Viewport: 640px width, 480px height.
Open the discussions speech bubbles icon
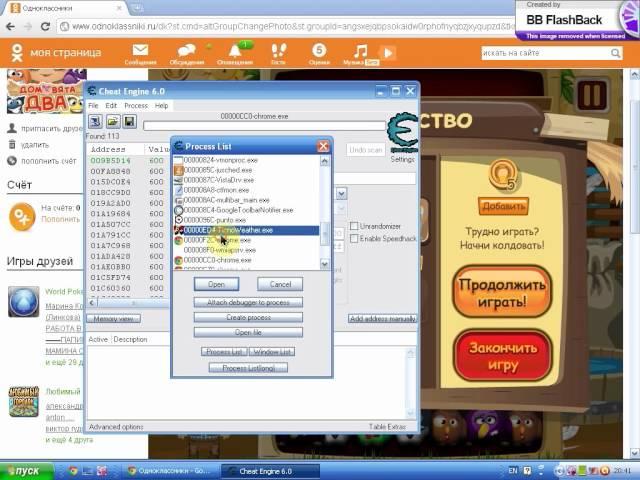pos(186,51)
